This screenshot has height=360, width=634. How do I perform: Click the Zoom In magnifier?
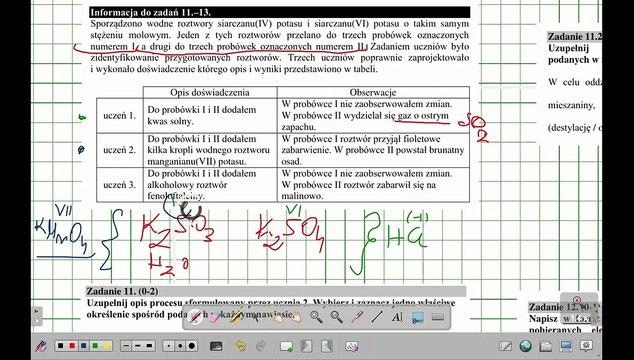(x=316, y=317)
